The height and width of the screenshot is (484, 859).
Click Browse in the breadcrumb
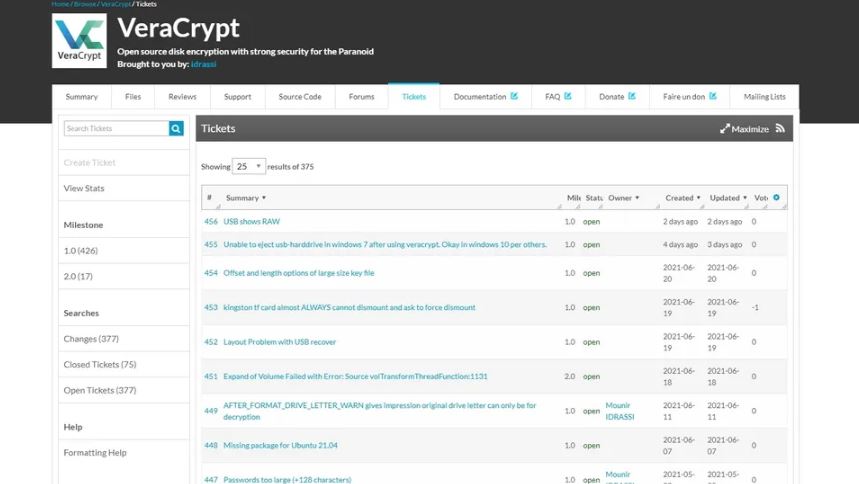tap(85, 4)
